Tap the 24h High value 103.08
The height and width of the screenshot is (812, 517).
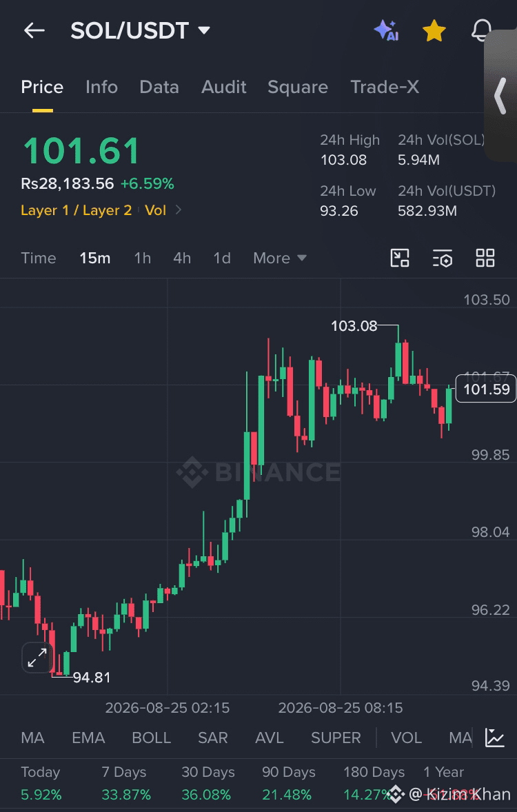click(343, 160)
